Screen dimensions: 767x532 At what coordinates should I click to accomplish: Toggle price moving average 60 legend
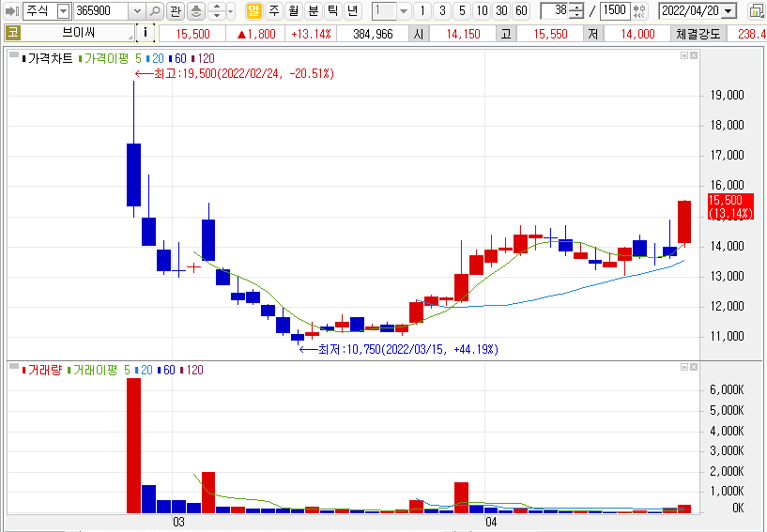click(177, 59)
